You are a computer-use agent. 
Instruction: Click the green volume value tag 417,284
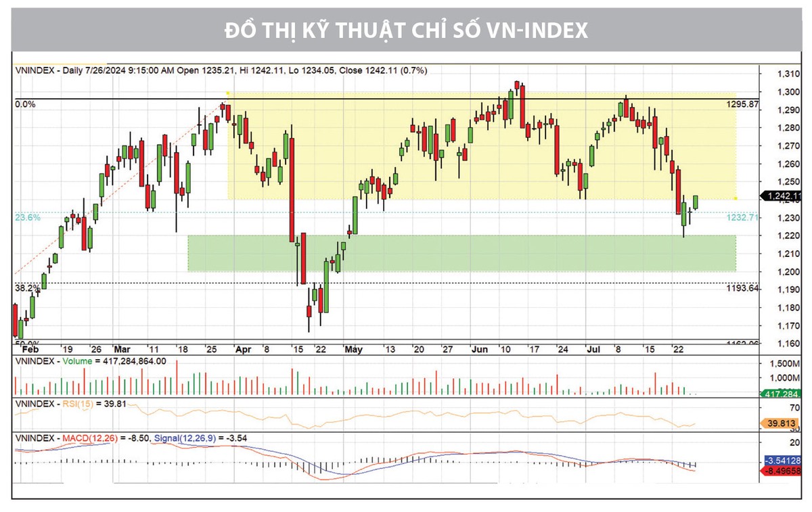pos(782,393)
